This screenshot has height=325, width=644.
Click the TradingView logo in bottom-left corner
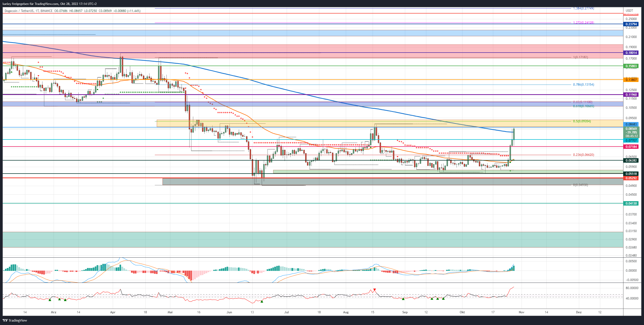tap(15, 320)
